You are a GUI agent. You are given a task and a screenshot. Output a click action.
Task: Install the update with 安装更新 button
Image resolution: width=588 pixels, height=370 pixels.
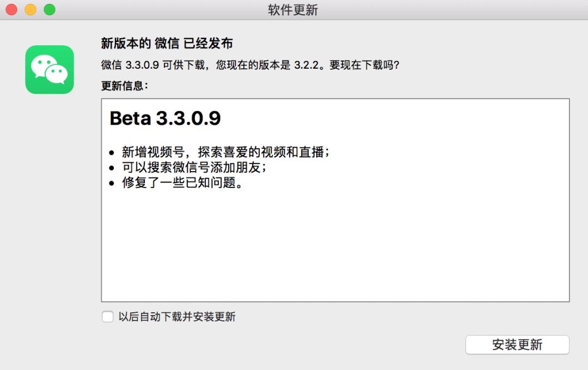(x=517, y=344)
